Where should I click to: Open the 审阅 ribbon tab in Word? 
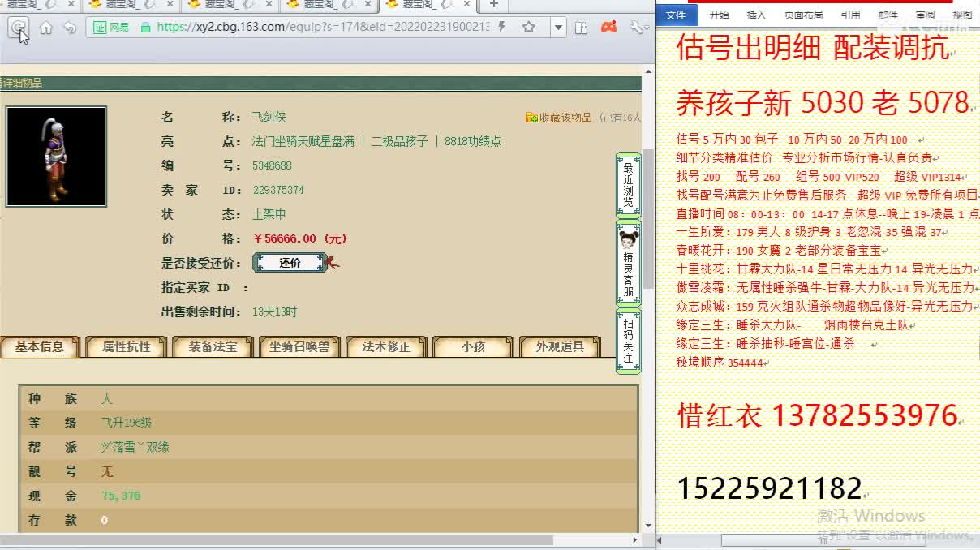pos(925,15)
